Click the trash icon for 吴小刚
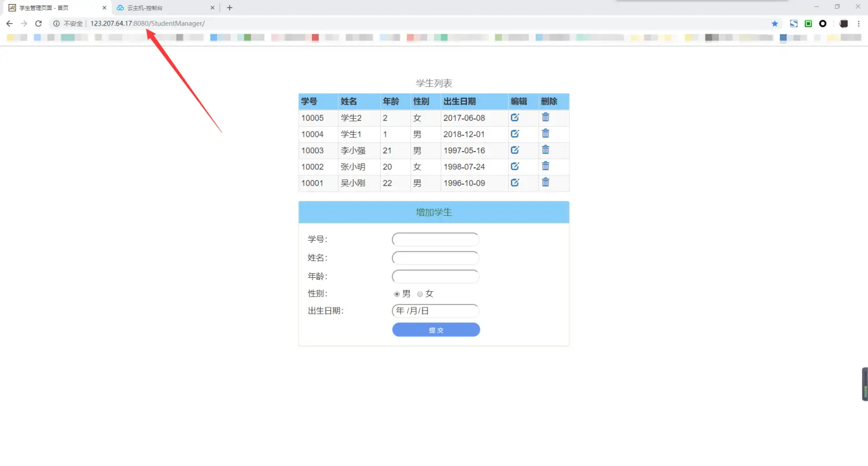Image resolution: width=868 pixels, height=466 pixels. pos(545,182)
